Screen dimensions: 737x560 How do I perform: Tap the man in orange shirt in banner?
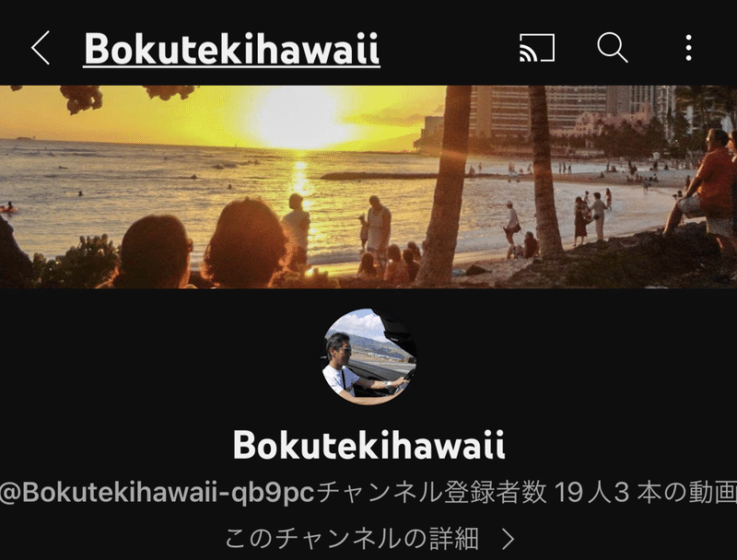coord(703,183)
